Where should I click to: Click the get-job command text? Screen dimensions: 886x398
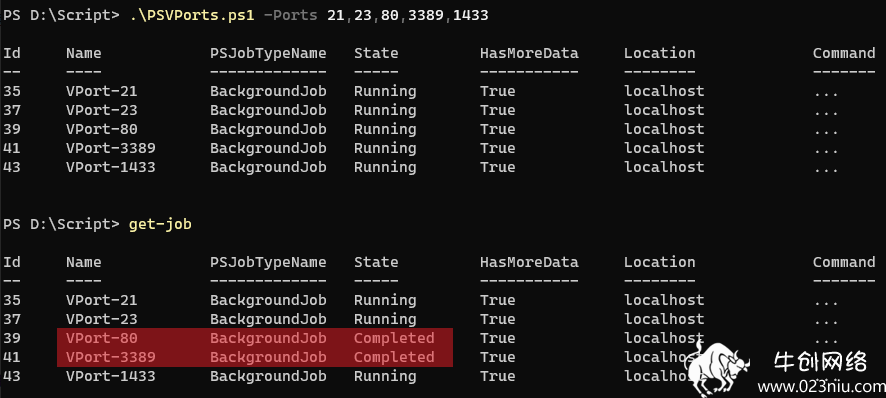pos(160,224)
